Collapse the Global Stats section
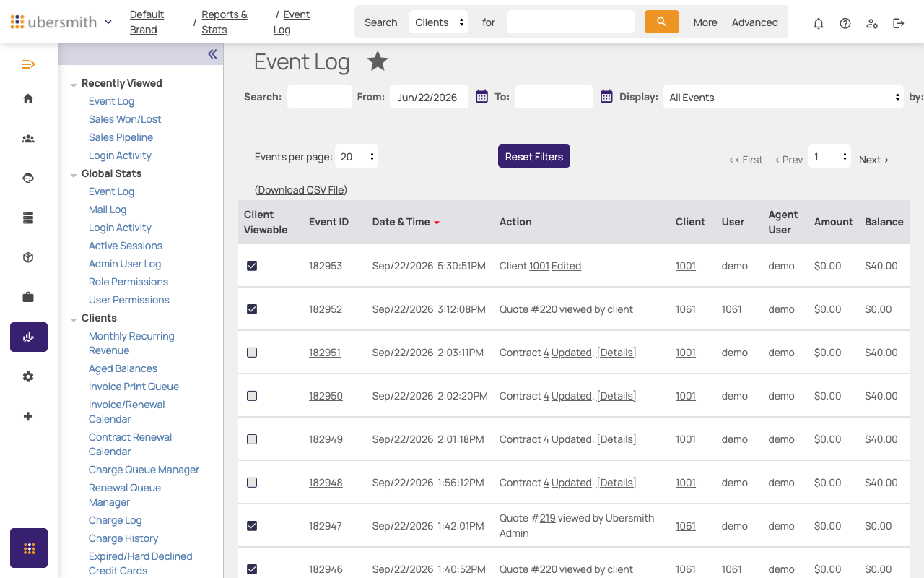924x578 pixels. tap(74, 175)
